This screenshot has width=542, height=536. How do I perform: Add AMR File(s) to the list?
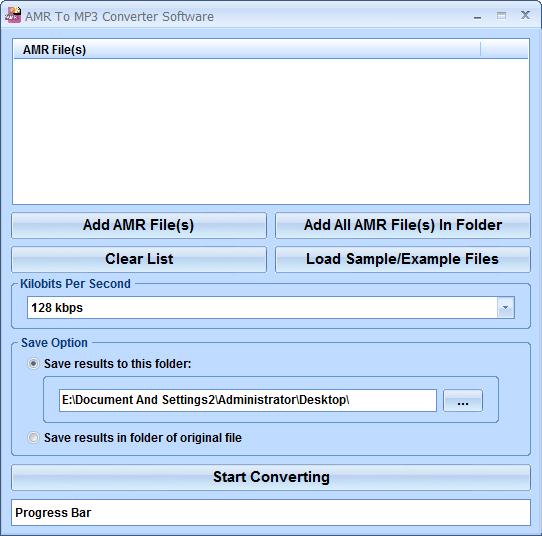pos(139,225)
